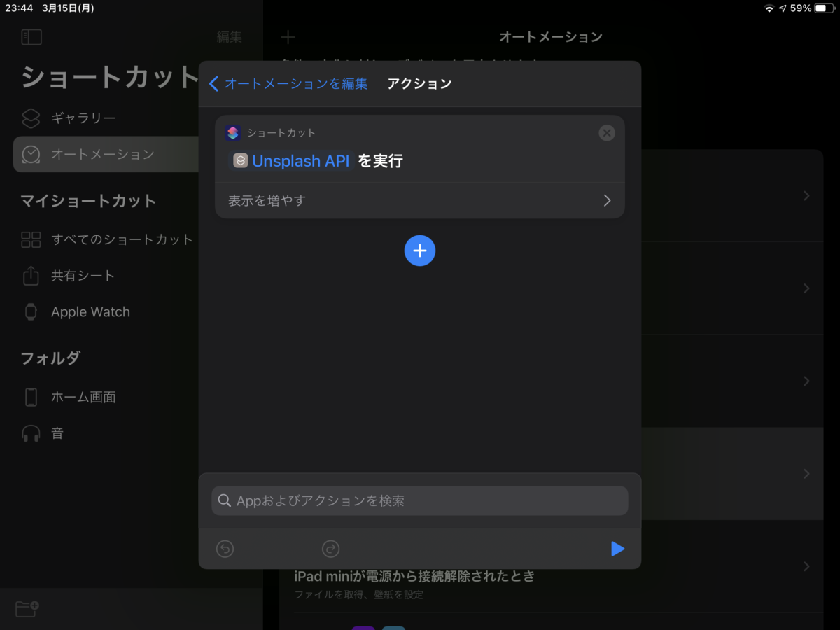Screen dimensions: 840x630
Task: Click the all shortcuts grid icon
Action: tap(31, 239)
